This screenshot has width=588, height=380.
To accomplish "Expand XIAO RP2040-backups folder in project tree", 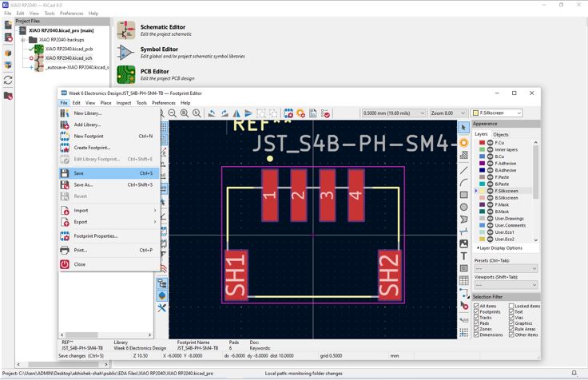I will [23, 40].
